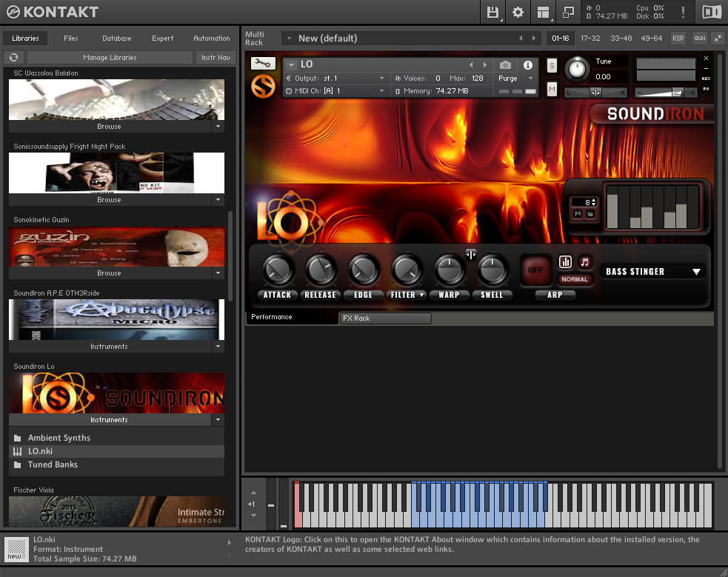Open SC Wassolou Balafon options arrow
728x577 pixels.
coord(218,126)
